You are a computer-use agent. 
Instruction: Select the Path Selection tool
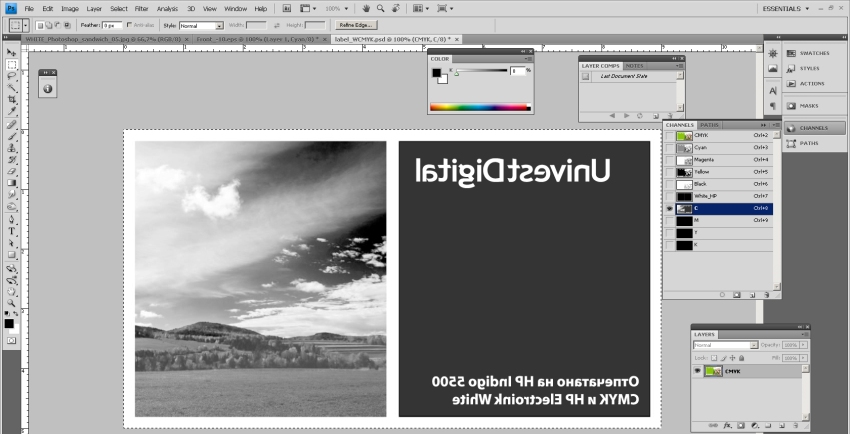coord(11,243)
